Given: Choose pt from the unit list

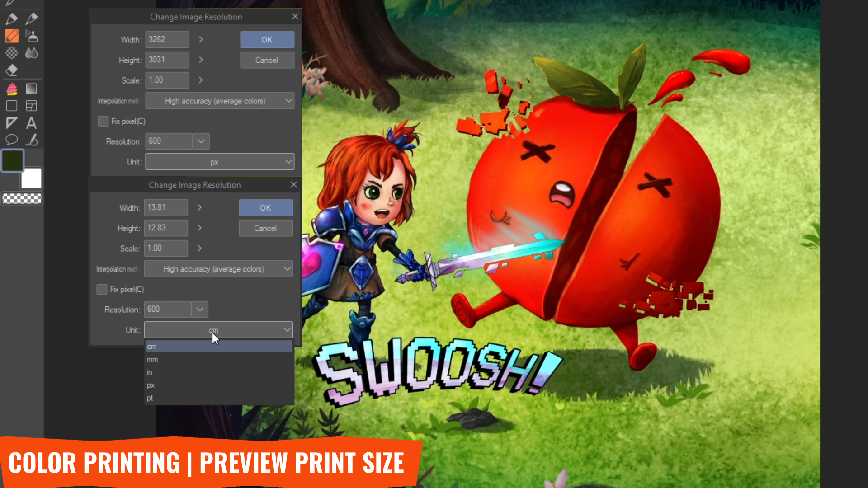Looking at the screenshot, I should coord(219,398).
